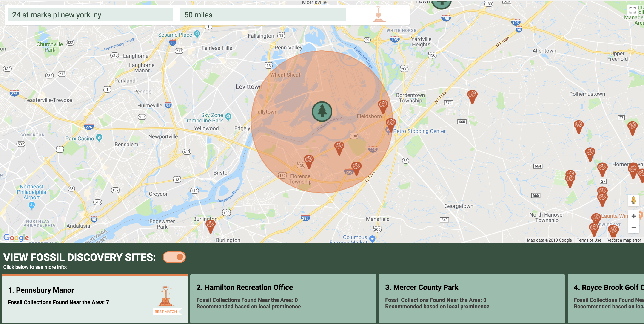Click the address input field
This screenshot has height=324, width=644.
(90, 15)
